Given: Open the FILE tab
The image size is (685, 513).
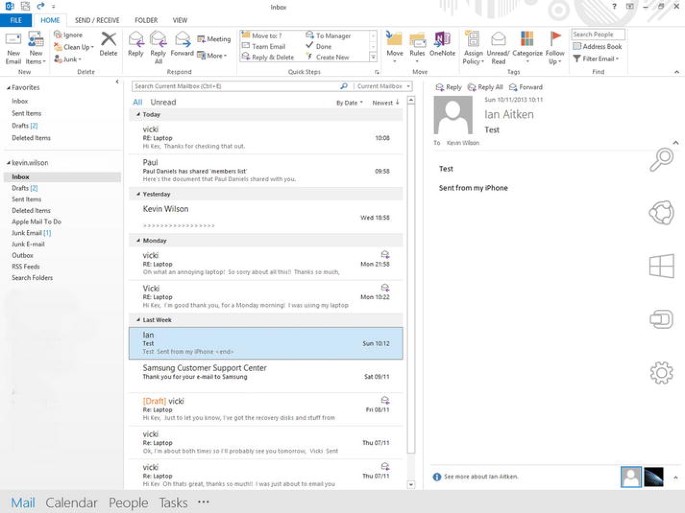Looking at the screenshot, I should [16, 20].
